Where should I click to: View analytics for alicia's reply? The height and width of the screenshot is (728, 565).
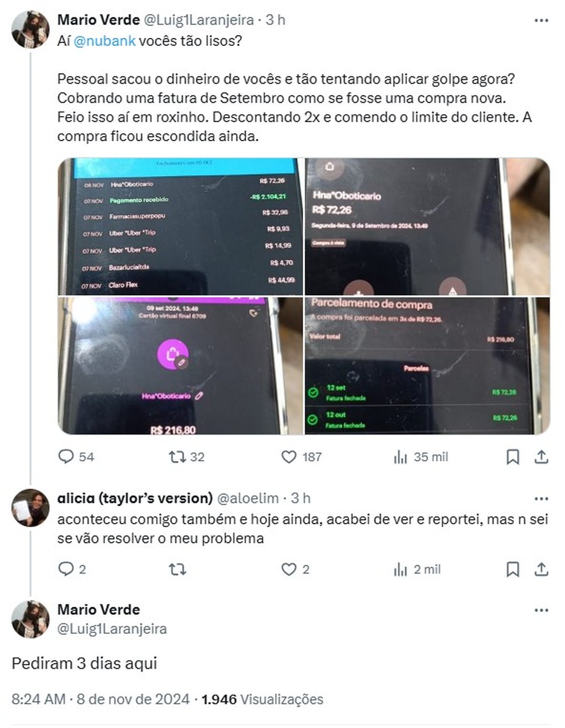coord(417,570)
